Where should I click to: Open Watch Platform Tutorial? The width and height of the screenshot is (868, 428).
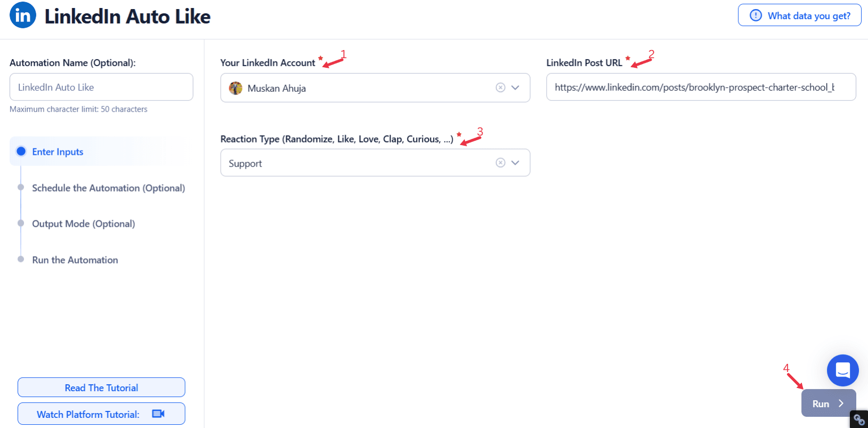coord(101,414)
